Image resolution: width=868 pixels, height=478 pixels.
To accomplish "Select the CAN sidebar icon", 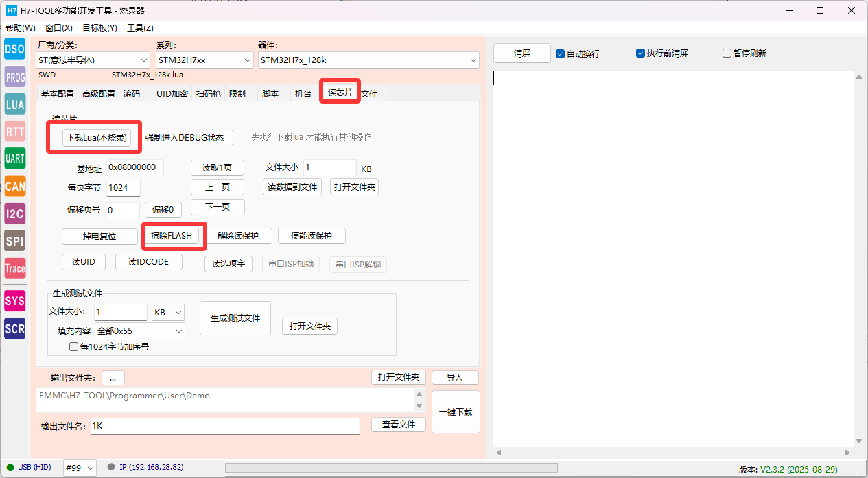I will coord(14,186).
